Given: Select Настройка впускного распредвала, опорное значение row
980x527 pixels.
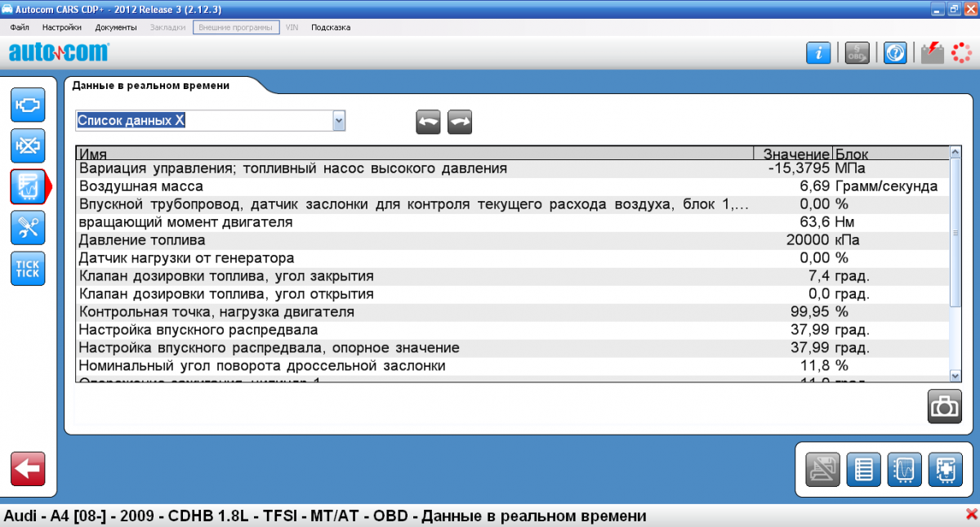Looking at the screenshot, I should pyautogui.click(x=513, y=348).
